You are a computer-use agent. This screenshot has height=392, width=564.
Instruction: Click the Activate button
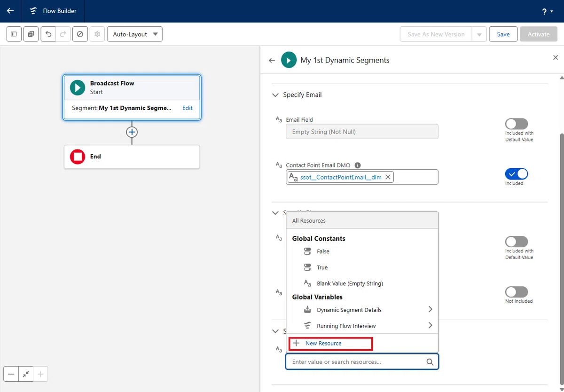pyautogui.click(x=539, y=34)
